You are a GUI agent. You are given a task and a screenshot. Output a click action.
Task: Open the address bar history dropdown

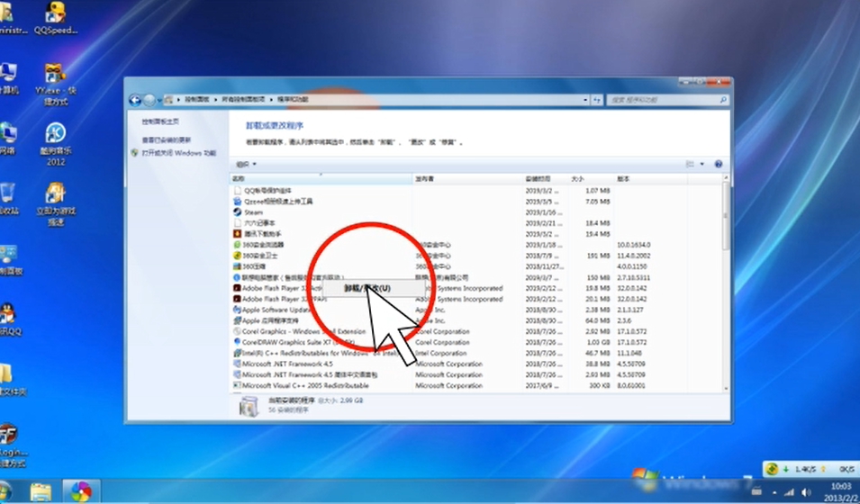pyautogui.click(x=585, y=100)
